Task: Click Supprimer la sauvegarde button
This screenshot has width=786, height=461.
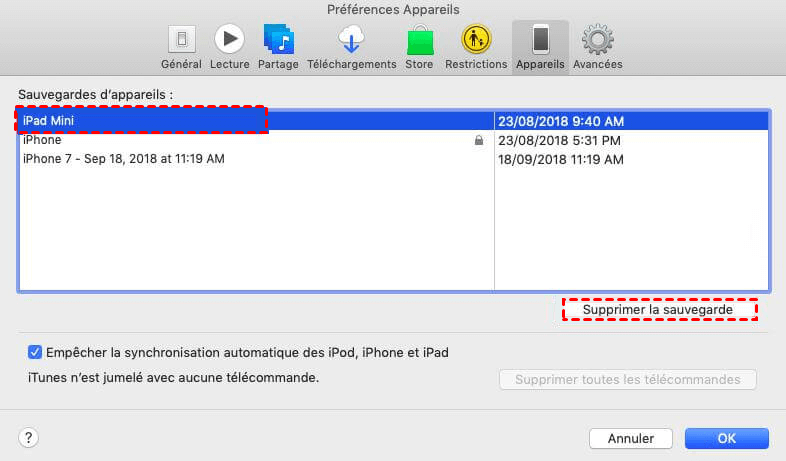Action: coord(658,310)
